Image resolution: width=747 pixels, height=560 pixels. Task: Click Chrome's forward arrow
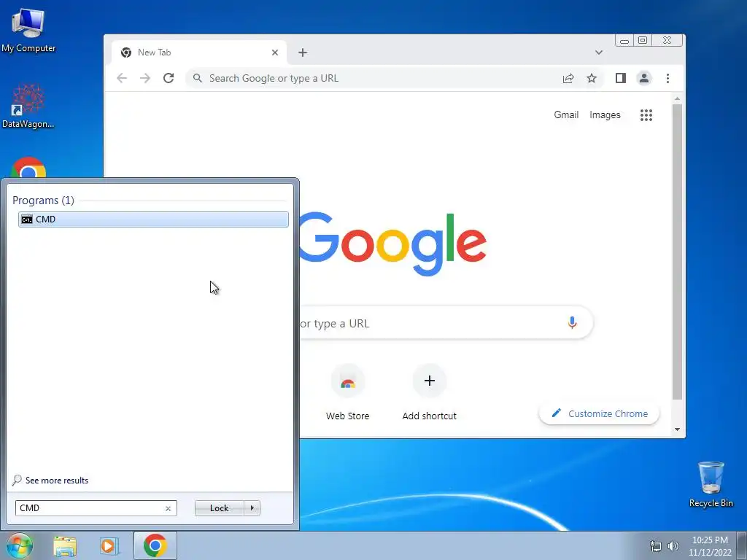[145, 78]
